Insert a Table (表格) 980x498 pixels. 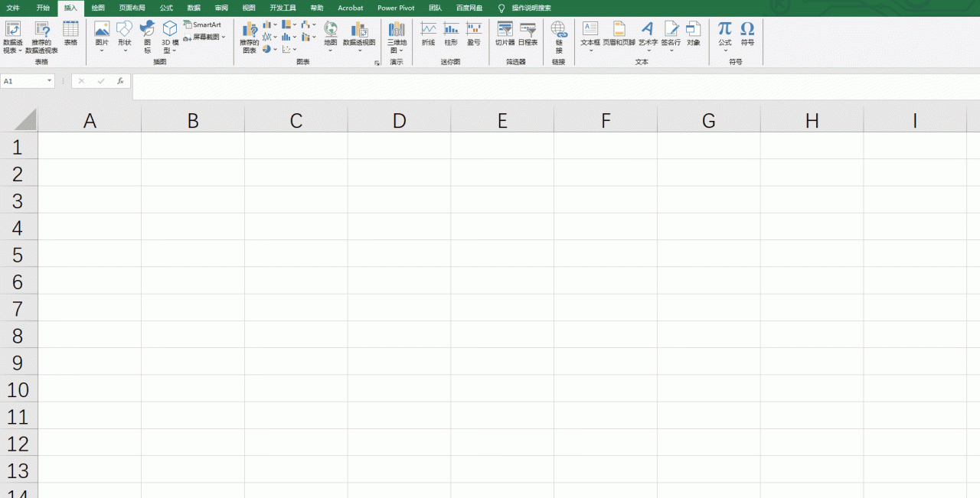point(70,34)
